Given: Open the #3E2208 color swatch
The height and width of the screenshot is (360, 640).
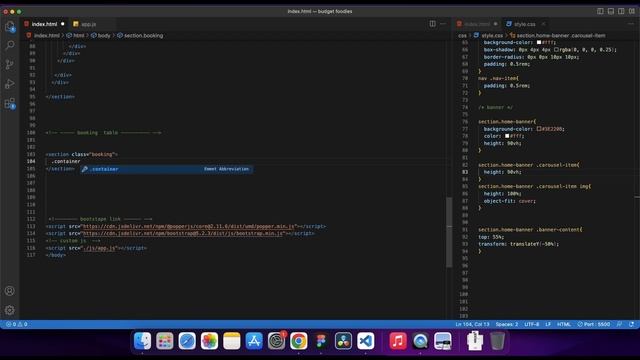Looking at the screenshot, I should coord(539,129).
